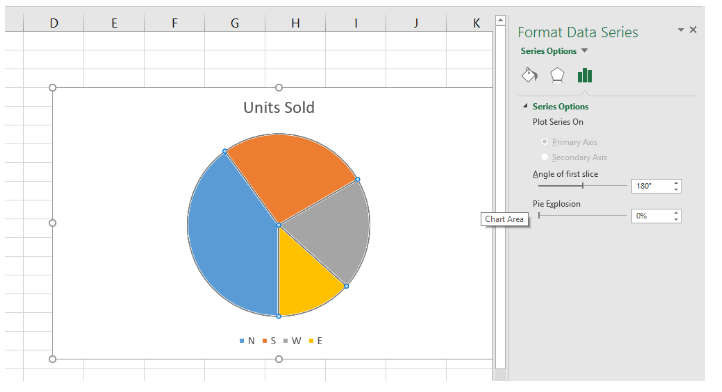
Task: Select column H header
Action: 295,23
